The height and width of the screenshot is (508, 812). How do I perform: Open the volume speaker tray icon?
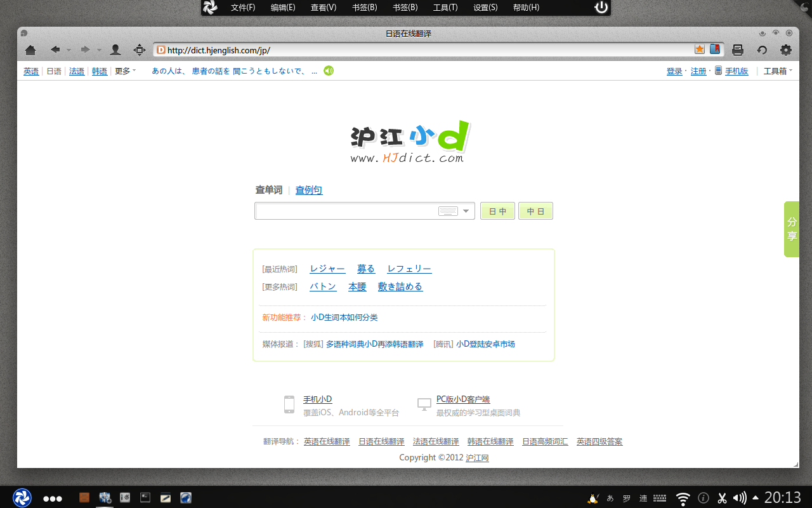click(740, 498)
